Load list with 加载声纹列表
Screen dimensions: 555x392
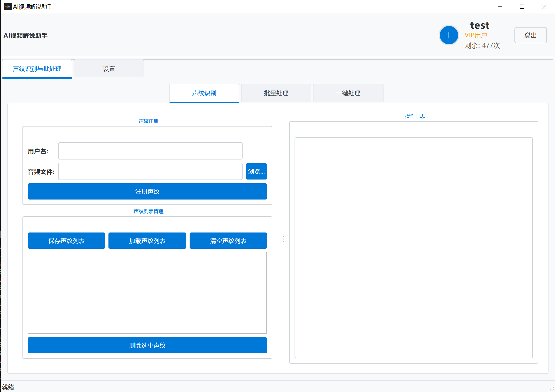147,241
